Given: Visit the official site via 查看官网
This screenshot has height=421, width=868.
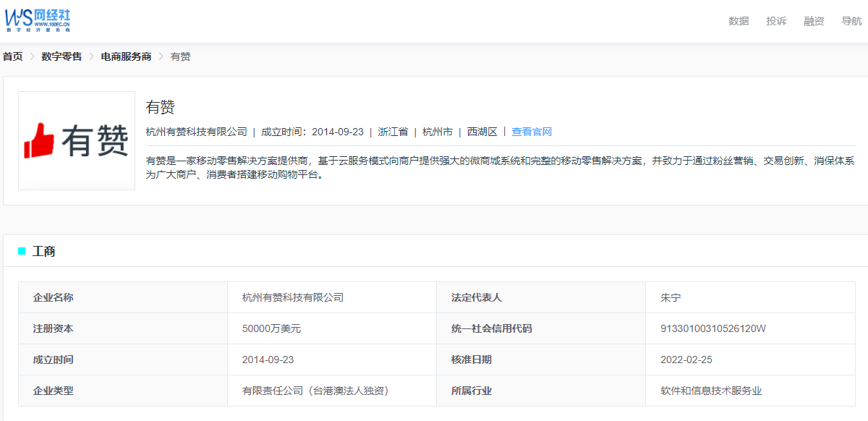Looking at the screenshot, I should [x=532, y=132].
